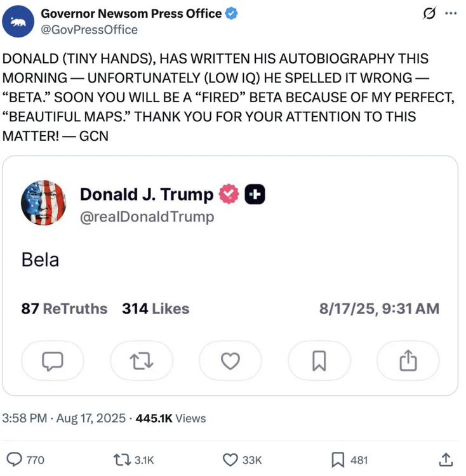Click the share button in the embedded post
Viewport: 466px width, 476px height.
click(408, 361)
